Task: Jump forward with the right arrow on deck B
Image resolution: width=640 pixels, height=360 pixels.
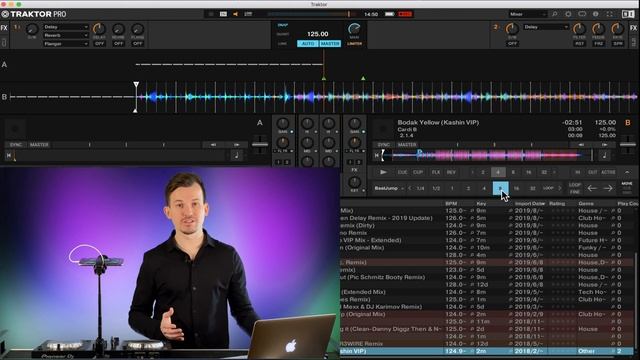Action: [608, 188]
